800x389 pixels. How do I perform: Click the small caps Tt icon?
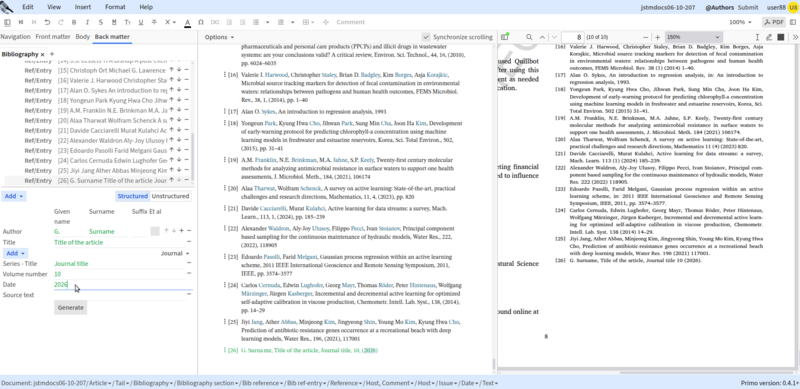point(128,22)
